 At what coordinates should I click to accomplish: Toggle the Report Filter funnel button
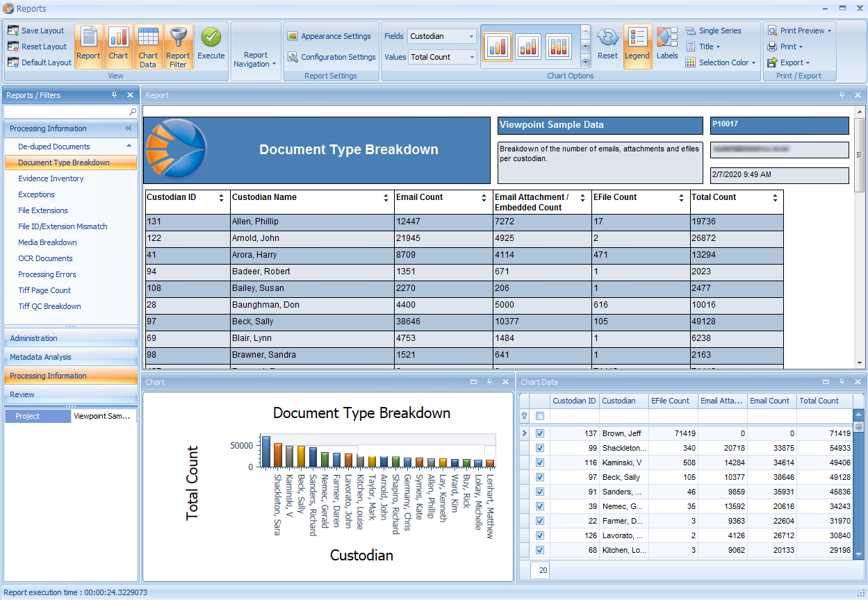178,47
